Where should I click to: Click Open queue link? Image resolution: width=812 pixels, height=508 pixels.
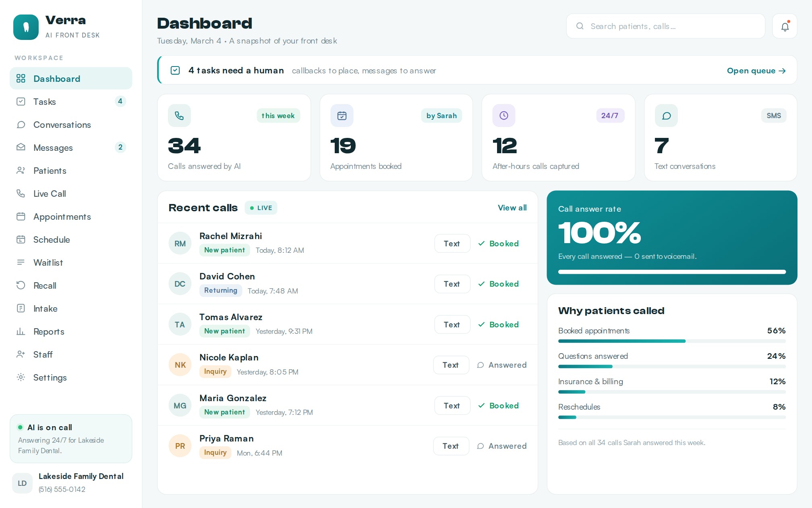[756, 71]
